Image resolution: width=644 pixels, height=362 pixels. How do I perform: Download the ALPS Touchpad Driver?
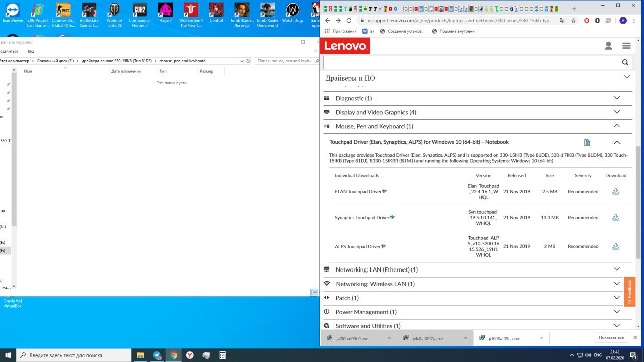[616, 246]
